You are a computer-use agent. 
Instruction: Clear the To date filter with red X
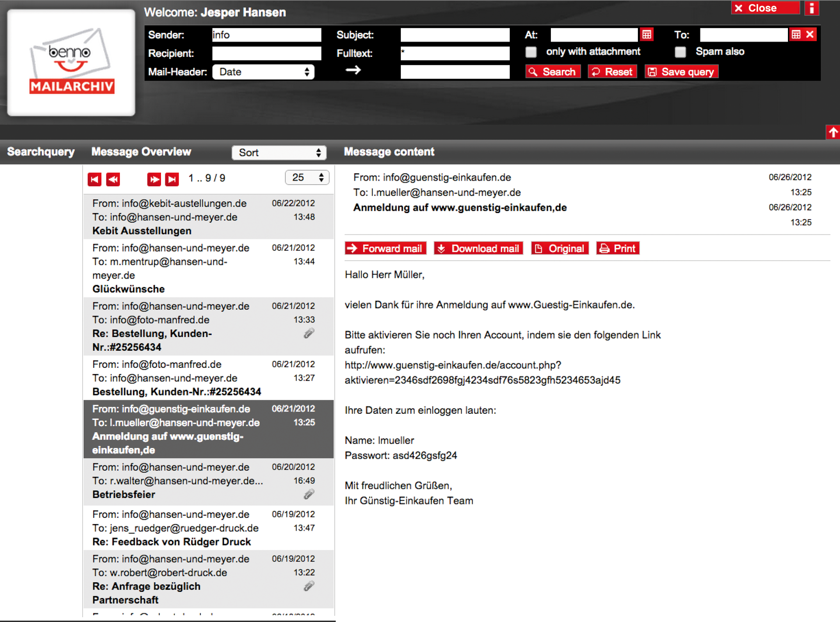tap(810, 34)
